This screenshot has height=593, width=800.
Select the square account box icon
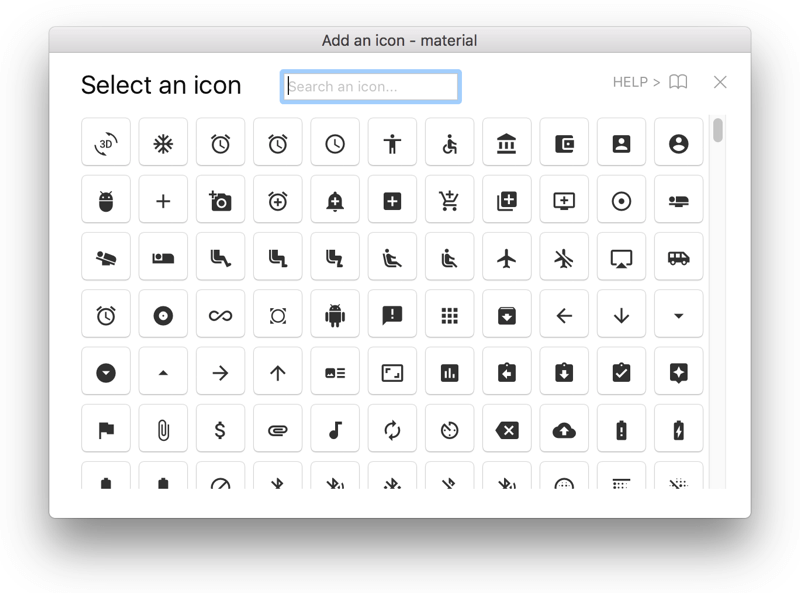click(621, 142)
